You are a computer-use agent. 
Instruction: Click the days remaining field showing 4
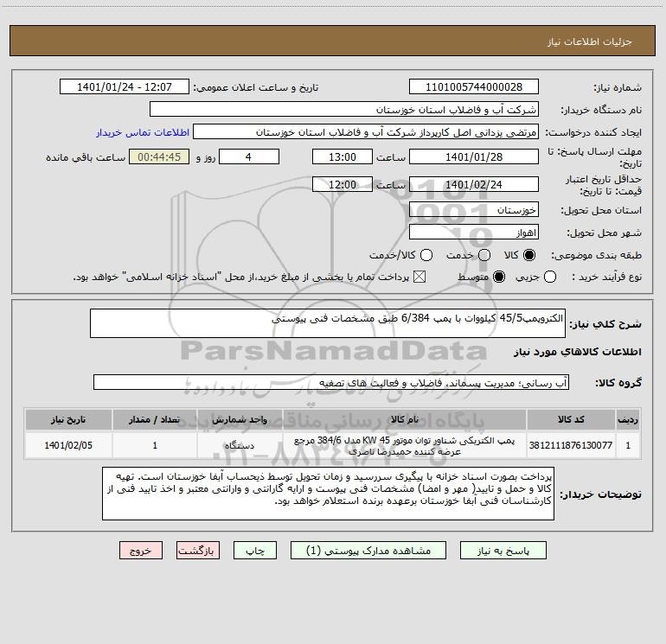pos(249,156)
